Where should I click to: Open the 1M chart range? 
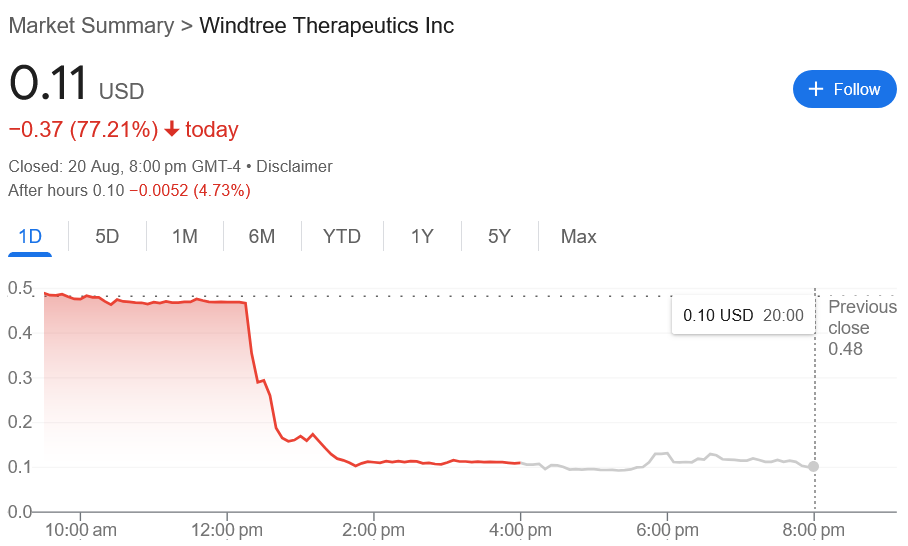[x=184, y=237]
